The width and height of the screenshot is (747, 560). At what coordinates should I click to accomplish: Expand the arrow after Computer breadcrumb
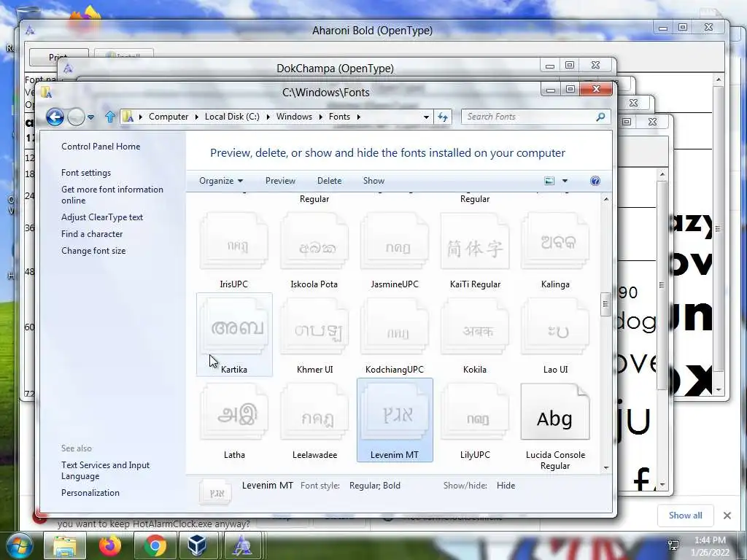(196, 117)
